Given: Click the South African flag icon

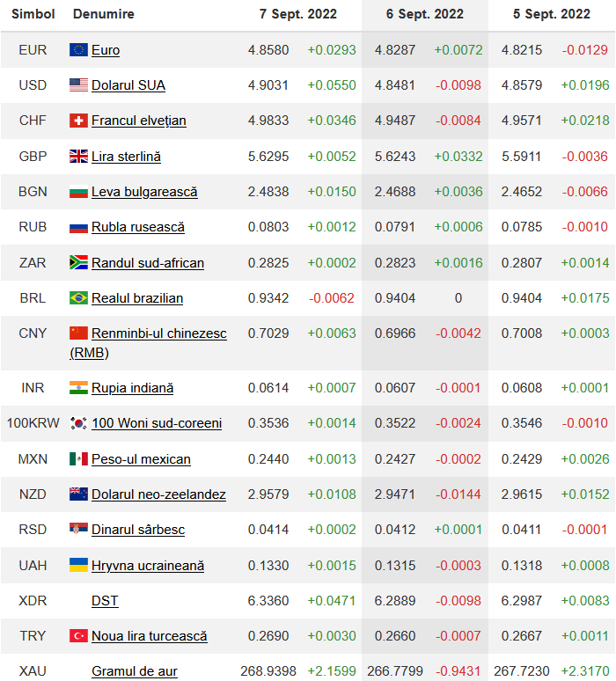Looking at the screenshot, I should point(78,262).
